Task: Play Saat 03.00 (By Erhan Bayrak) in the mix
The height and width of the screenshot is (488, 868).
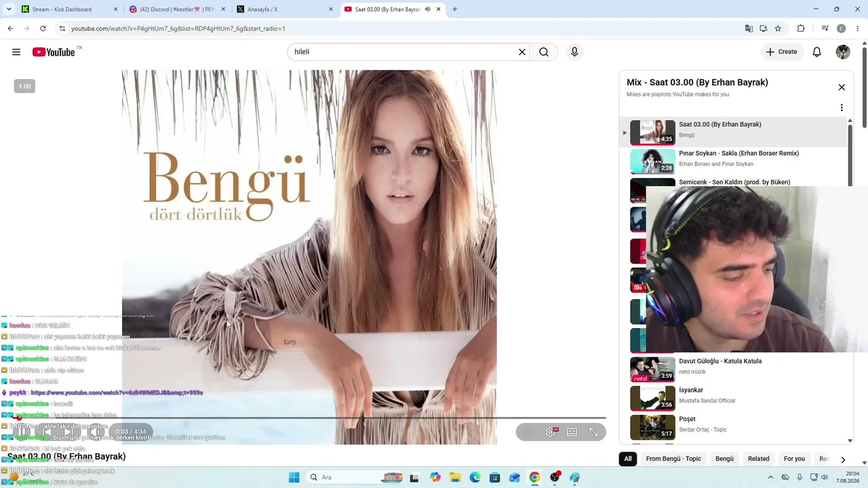Action: [734, 132]
